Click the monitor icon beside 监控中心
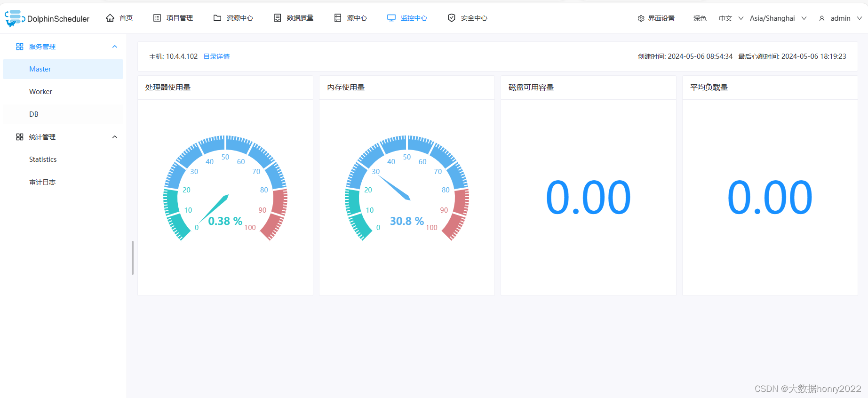The width and height of the screenshot is (868, 398). [391, 18]
